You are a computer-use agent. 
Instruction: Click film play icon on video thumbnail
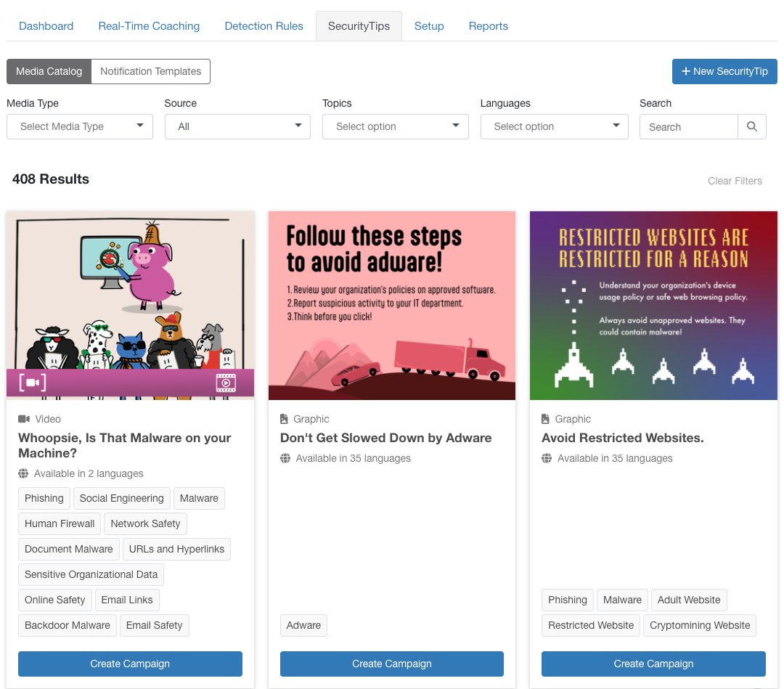pyautogui.click(x=226, y=383)
